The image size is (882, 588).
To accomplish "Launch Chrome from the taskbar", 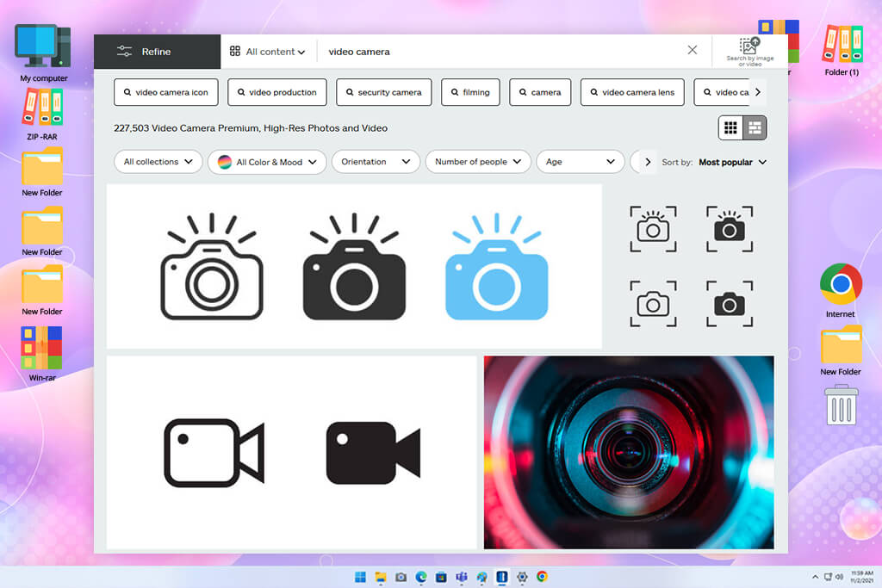I will click(x=543, y=577).
